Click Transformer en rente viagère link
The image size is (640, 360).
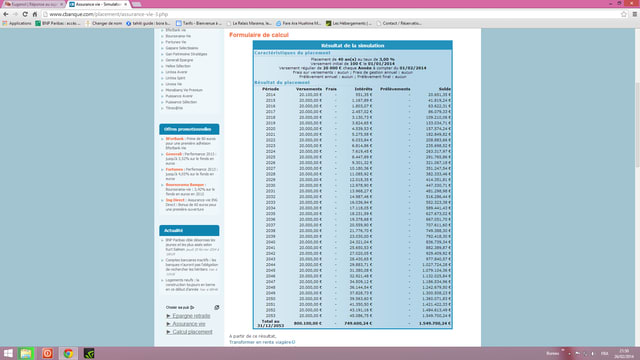click(262, 342)
